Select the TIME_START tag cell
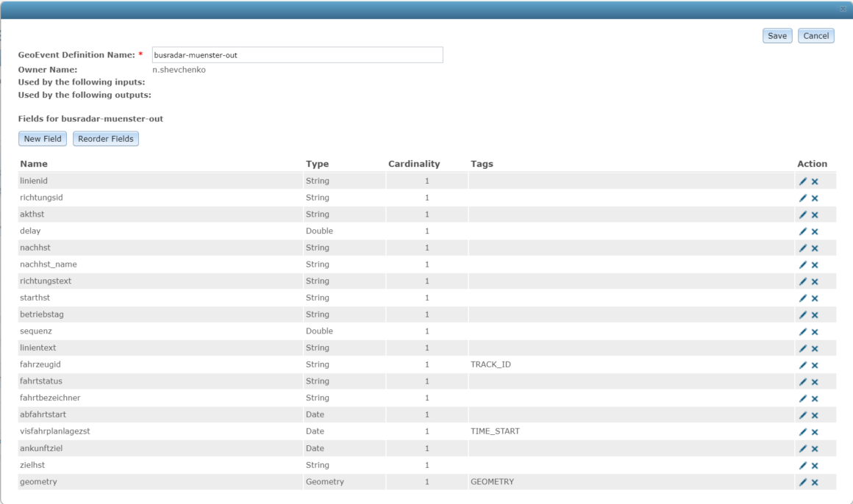 (x=495, y=431)
